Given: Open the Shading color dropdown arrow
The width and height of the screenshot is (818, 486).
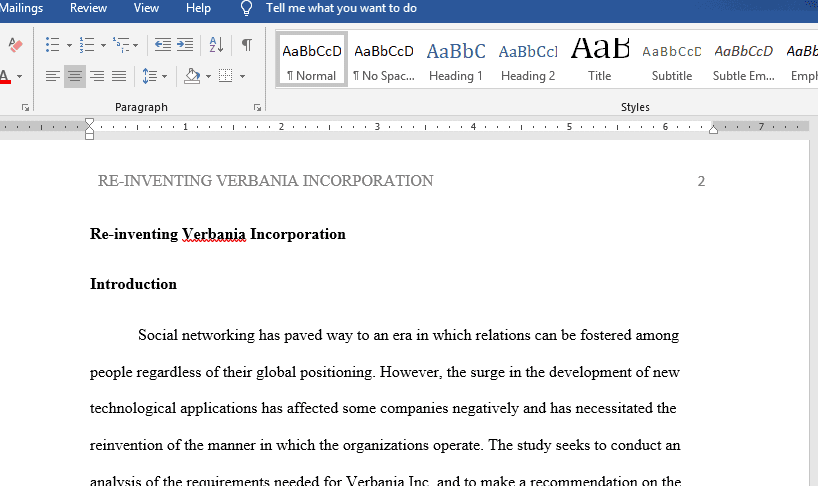Looking at the screenshot, I should (x=208, y=77).
